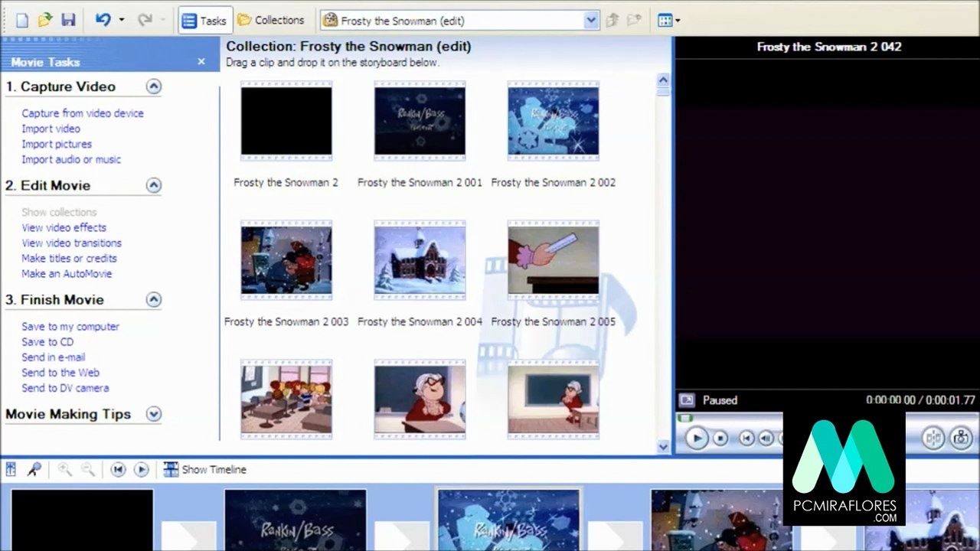This screenshot has width=980, height=551.
Task: Collapse the Edit Movie section
Action: click(154, 185)
